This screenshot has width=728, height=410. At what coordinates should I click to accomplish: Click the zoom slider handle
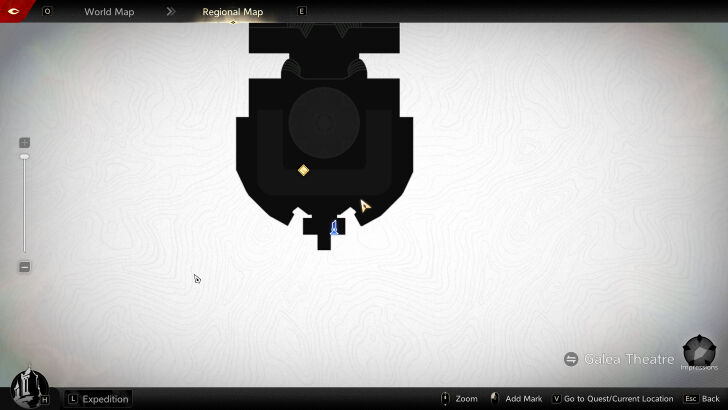25,157
